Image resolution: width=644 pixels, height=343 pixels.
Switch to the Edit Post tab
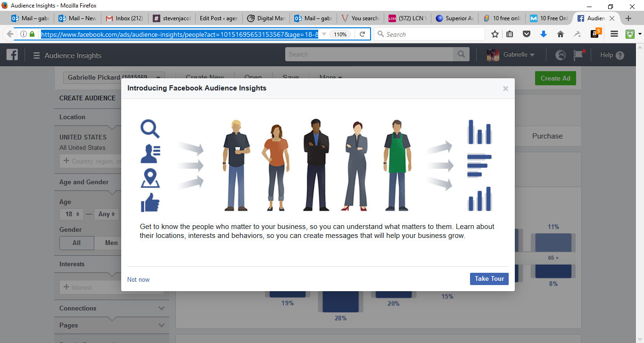click(x=218, y=18)
